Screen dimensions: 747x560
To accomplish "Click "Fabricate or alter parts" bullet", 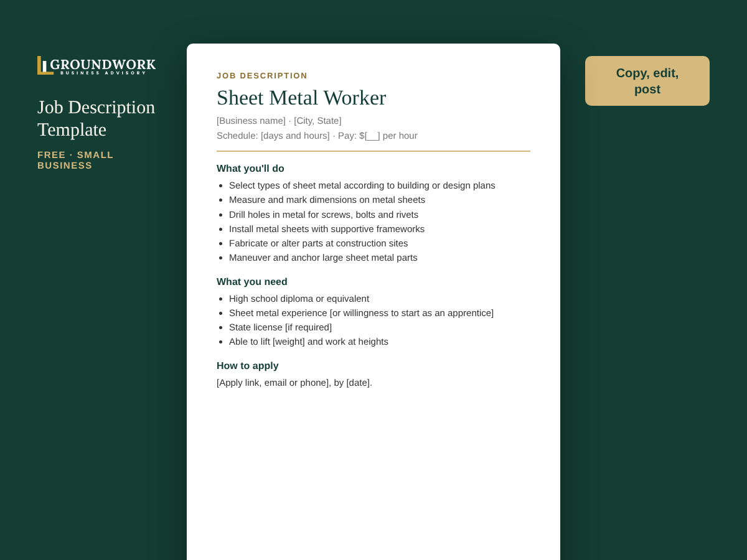I will click(x=319, y=243).
